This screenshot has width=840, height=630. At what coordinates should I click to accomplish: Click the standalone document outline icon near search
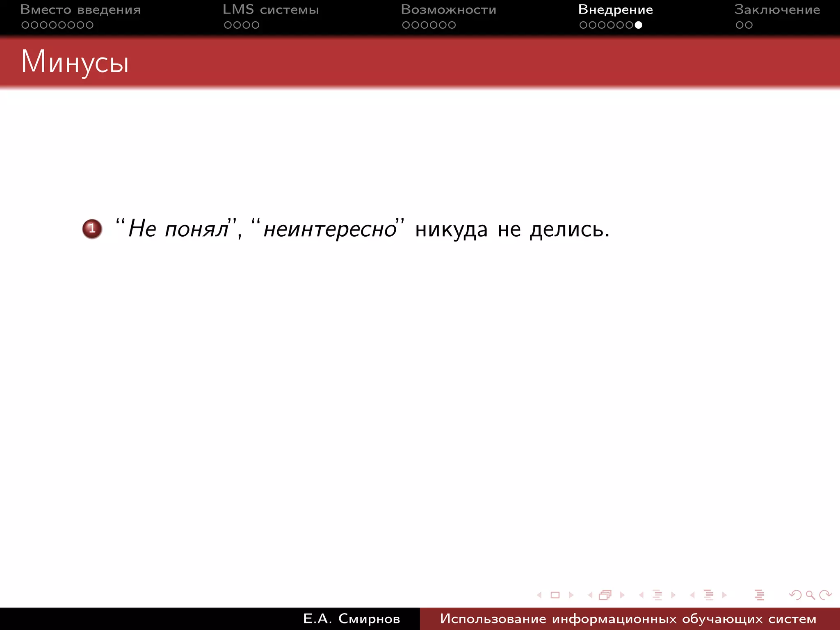pyautogui.click(x=759, y=595)
